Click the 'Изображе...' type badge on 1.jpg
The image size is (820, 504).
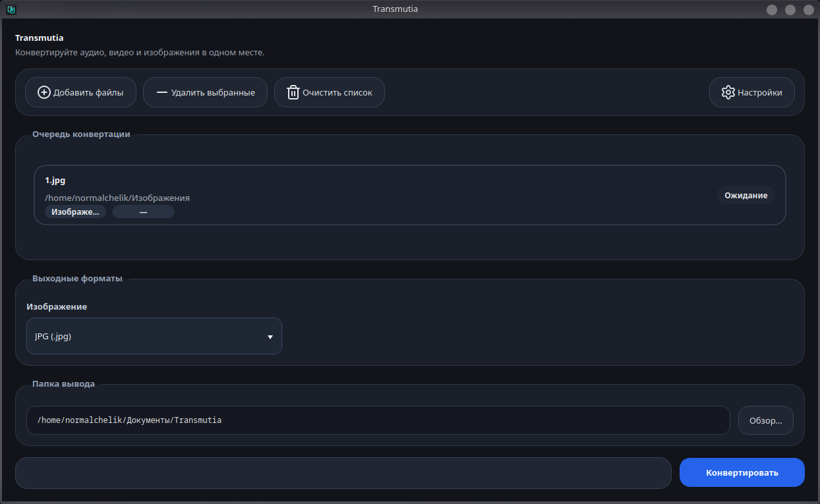coord(75,211)
